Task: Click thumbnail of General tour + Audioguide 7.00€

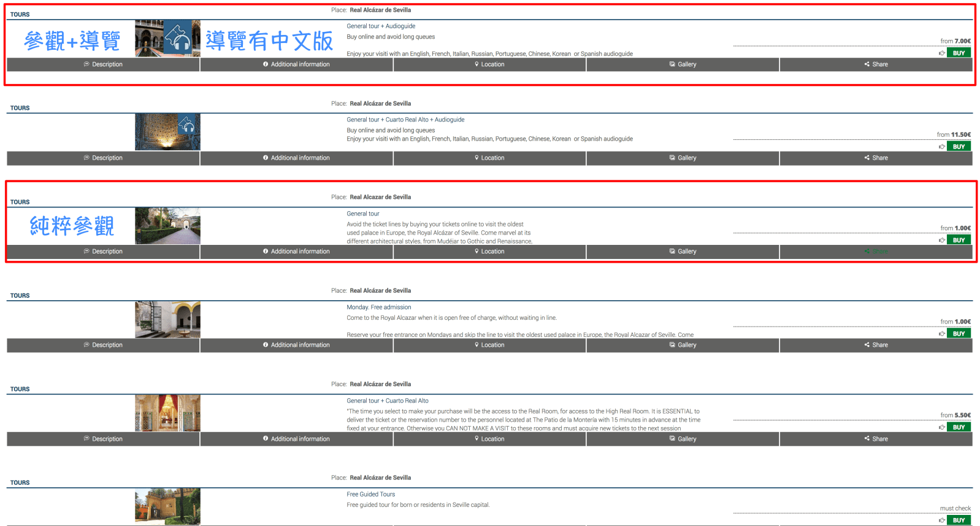Action: 167,39
